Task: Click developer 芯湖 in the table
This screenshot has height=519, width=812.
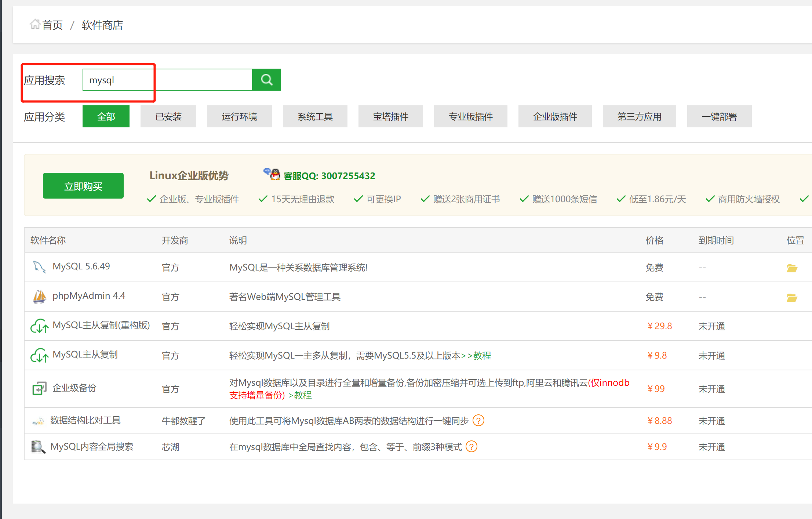Action: [171, 447]
